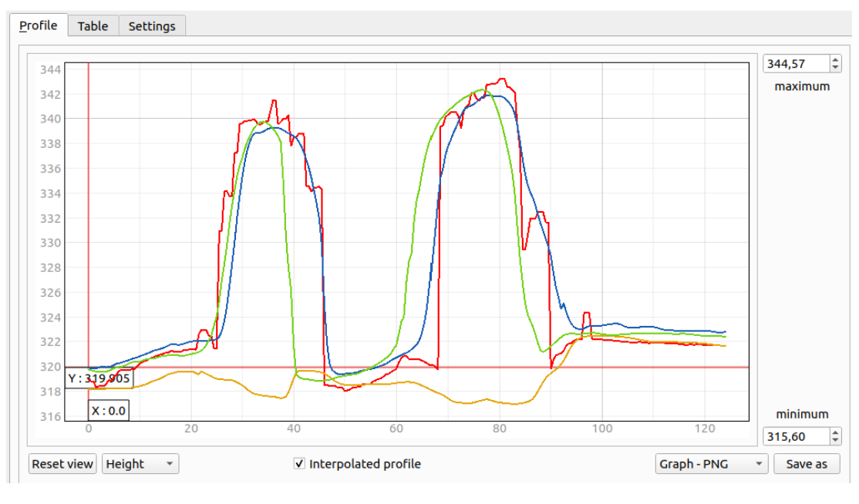Click the 330 y-axis label
859x504 pixels.
50,243
